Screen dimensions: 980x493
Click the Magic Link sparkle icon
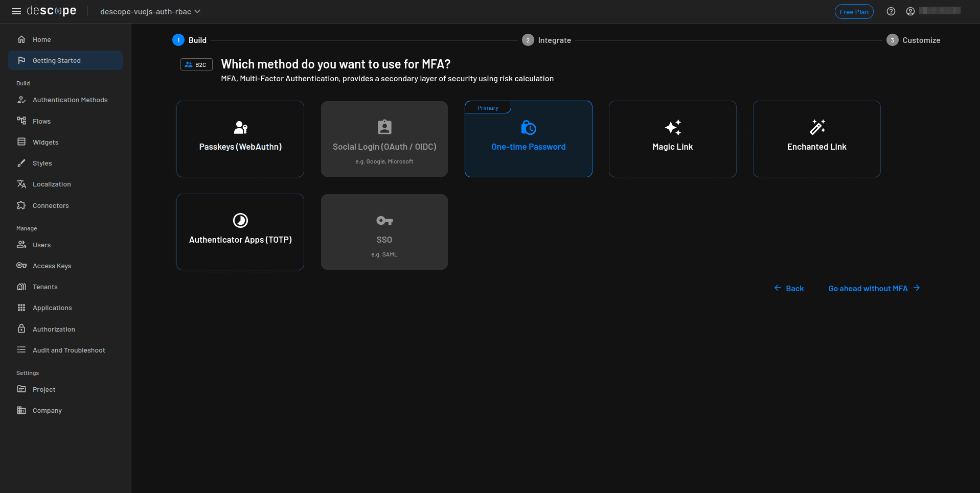click(x=673, y=127)
